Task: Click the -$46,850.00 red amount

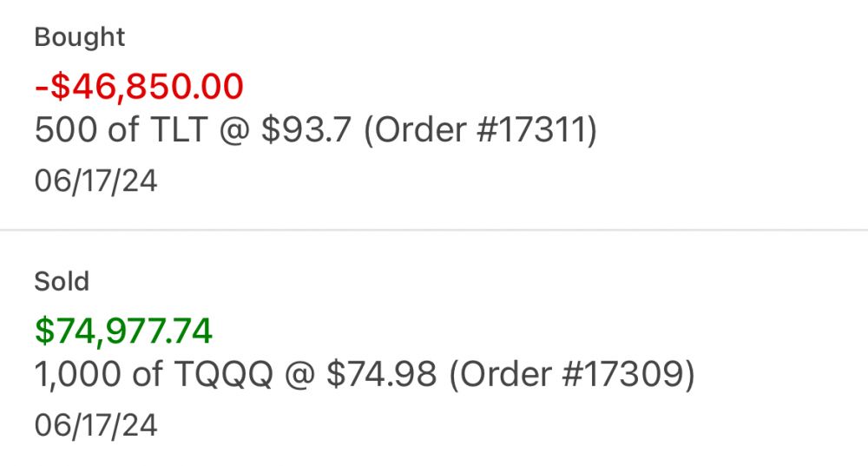Action: pyautogui.click(x=139, y=86)
